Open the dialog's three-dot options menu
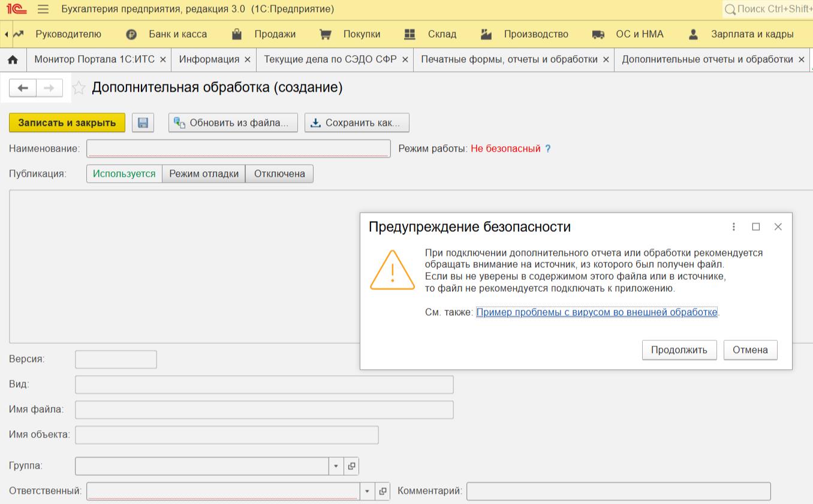This screenshot has width=813, height=504. (734, 227)
